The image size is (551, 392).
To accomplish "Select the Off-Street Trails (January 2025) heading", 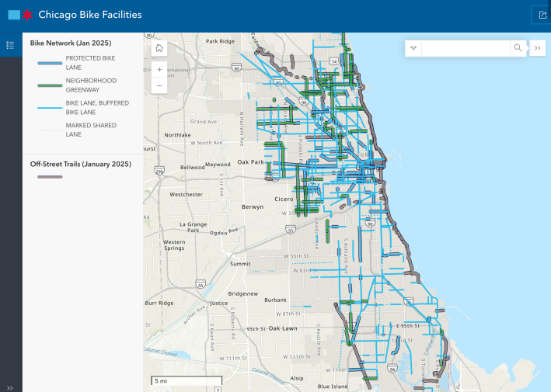I will click(x=81, y=164).
